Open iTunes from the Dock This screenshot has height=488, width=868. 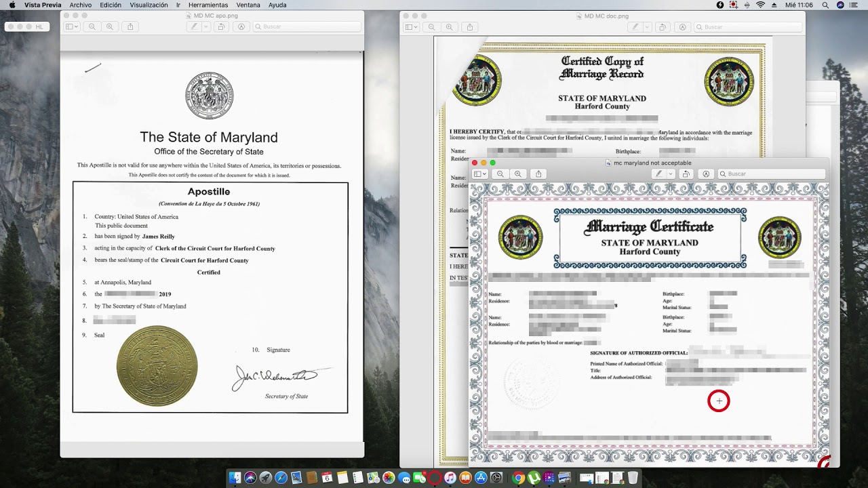450,478
